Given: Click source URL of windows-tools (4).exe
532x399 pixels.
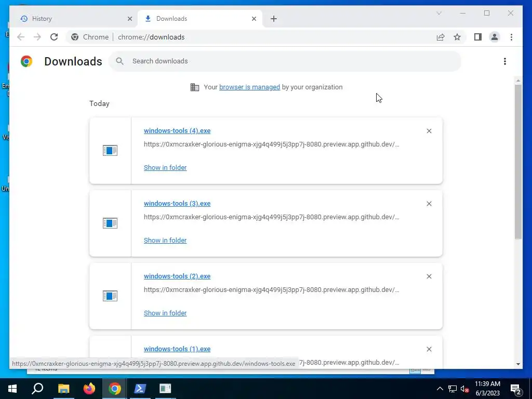Looking at the screenshot, I should pos(271,144).
